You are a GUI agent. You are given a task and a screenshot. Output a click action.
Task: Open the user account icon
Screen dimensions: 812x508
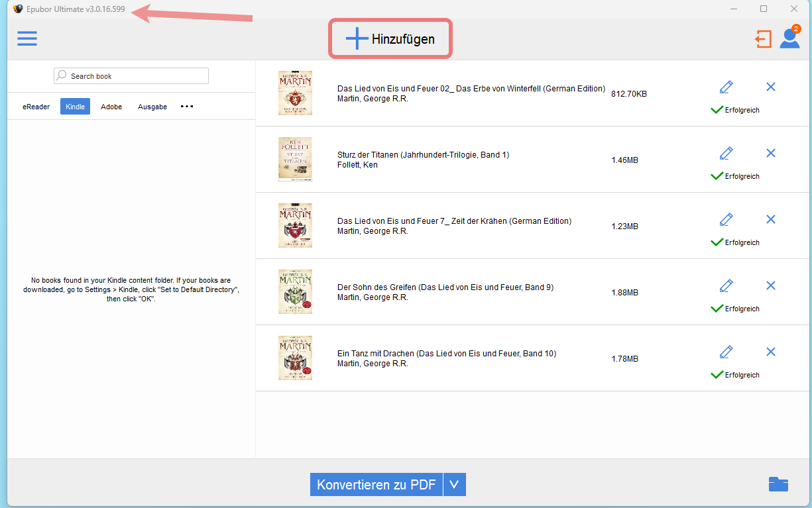click(x=790, y=38)
